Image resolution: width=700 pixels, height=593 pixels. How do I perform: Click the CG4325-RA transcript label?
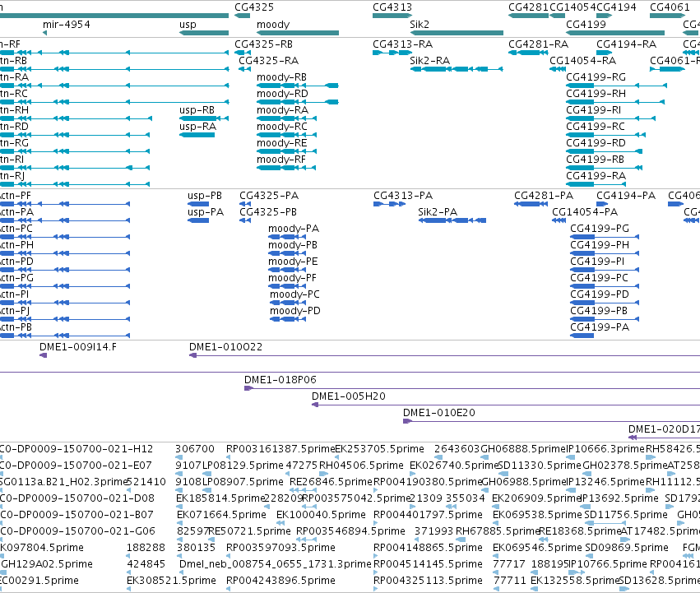(x=269, y=61)
